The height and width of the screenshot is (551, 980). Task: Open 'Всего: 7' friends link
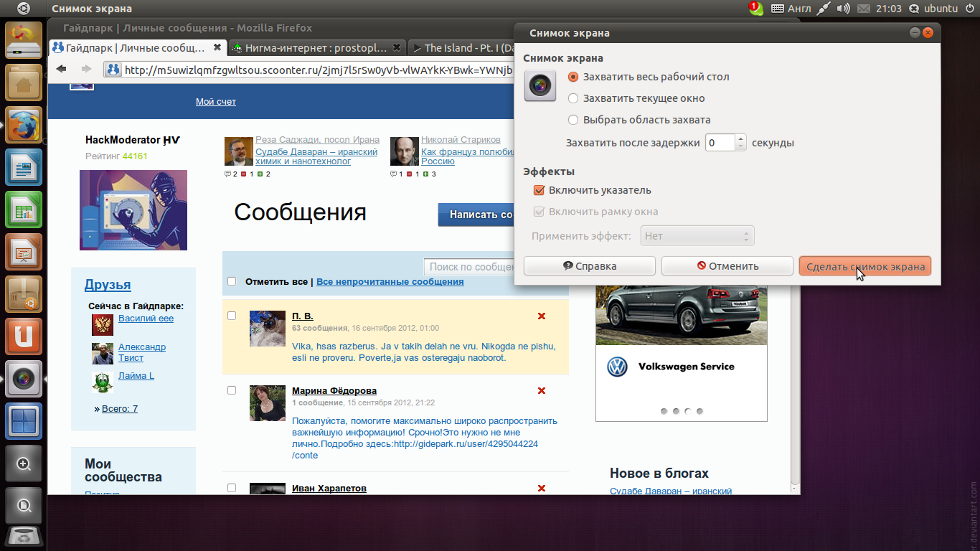(119, 409)
